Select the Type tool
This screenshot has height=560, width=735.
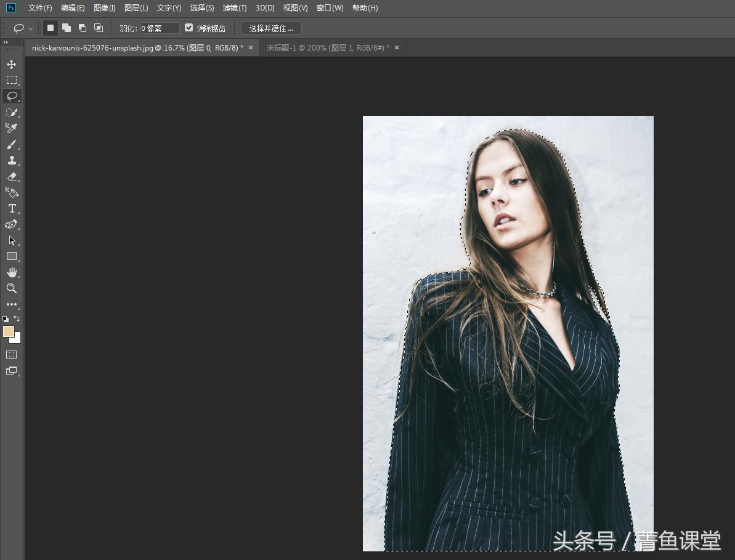tap(12, 208)
